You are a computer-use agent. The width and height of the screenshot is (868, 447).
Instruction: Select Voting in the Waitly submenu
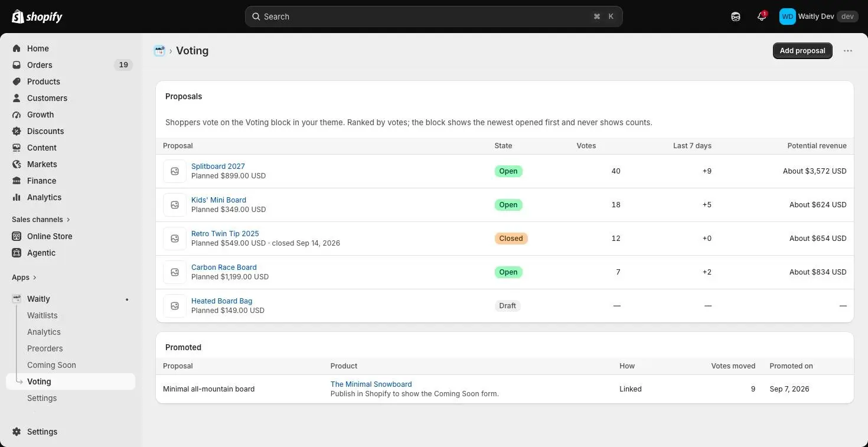point(71,381)
